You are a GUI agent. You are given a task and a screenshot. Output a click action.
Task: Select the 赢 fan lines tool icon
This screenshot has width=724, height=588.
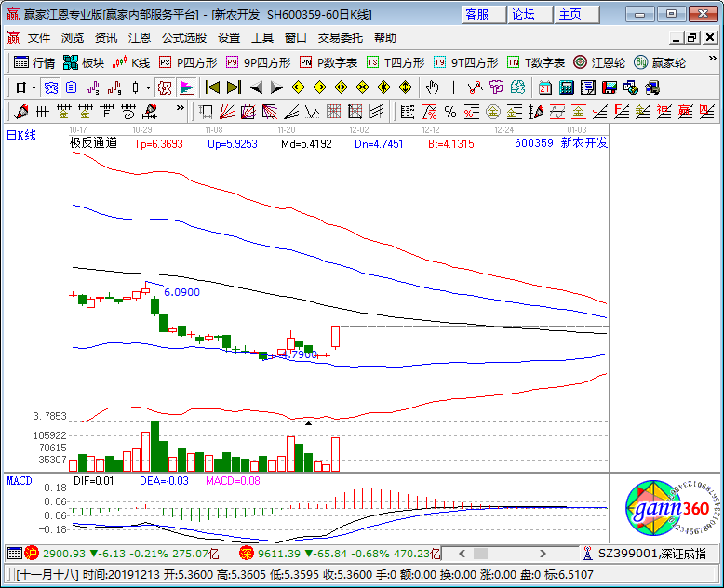[x=685, y=112]
